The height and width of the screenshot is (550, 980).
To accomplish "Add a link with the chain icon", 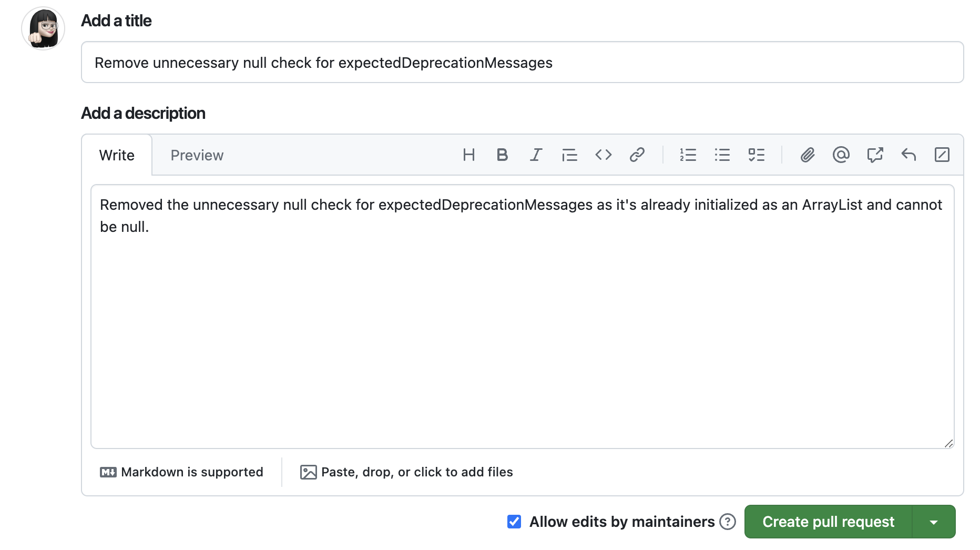I will click(637, 155).
